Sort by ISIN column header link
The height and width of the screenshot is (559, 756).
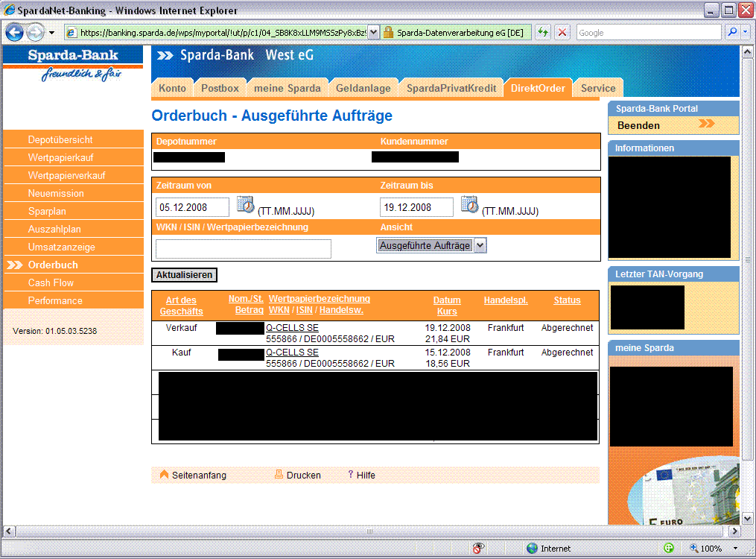click(304, 310)
